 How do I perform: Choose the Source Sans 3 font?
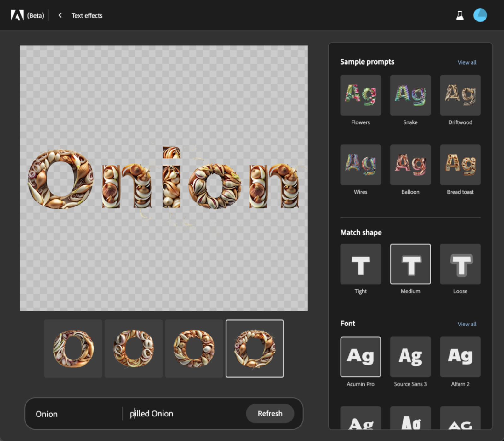click(410, 357)
